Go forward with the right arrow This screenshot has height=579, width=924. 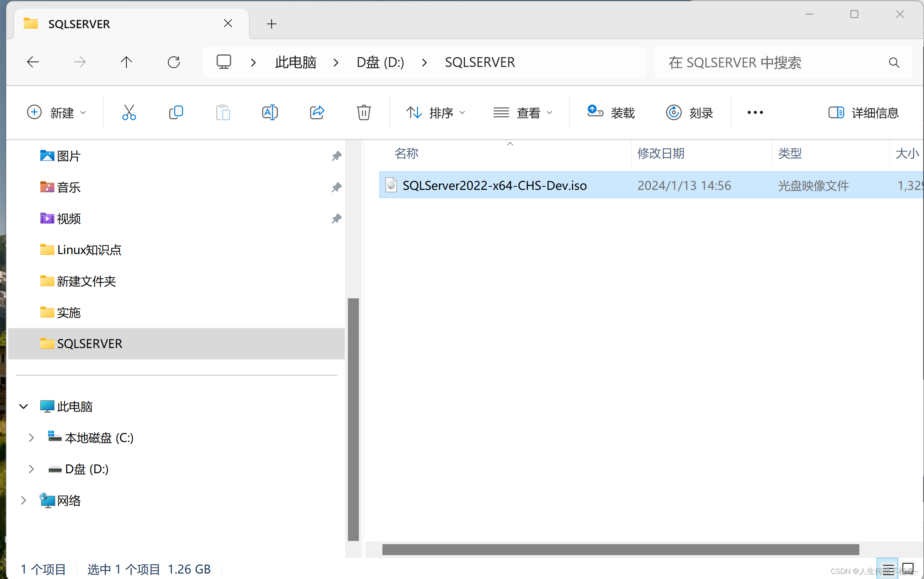(79, 62)
